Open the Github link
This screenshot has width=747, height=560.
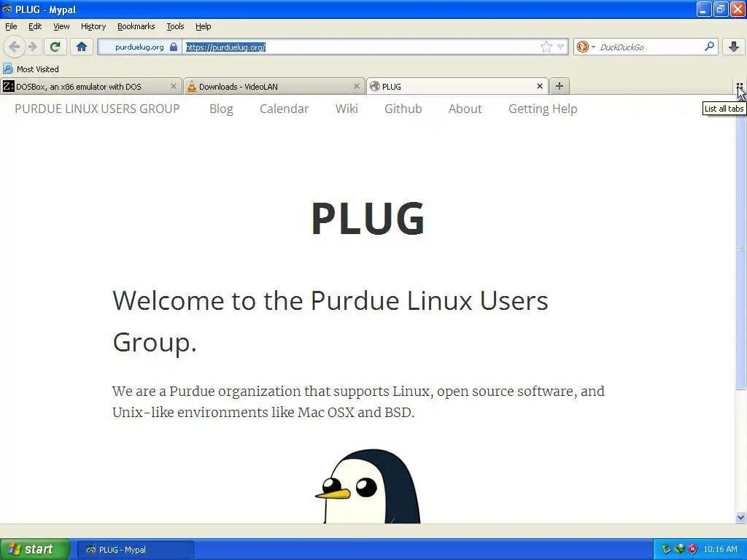(x=403, y=109)
